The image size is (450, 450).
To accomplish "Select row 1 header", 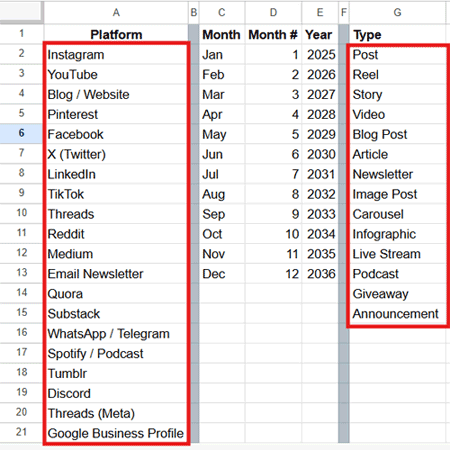I will point(21,34).
